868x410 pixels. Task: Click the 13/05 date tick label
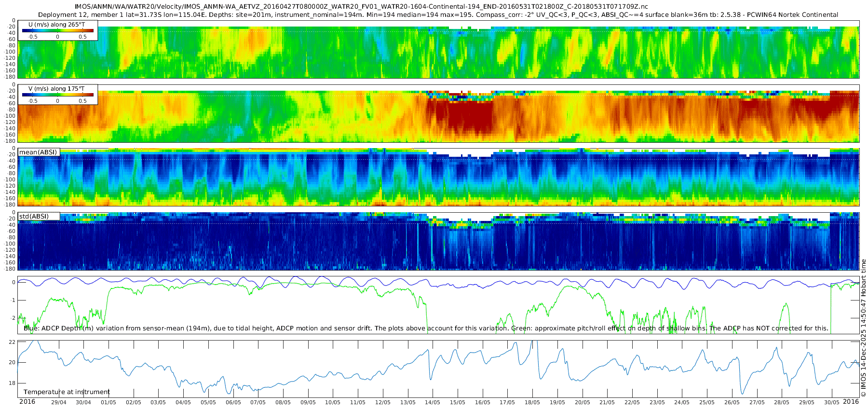[x=408, y=403]
